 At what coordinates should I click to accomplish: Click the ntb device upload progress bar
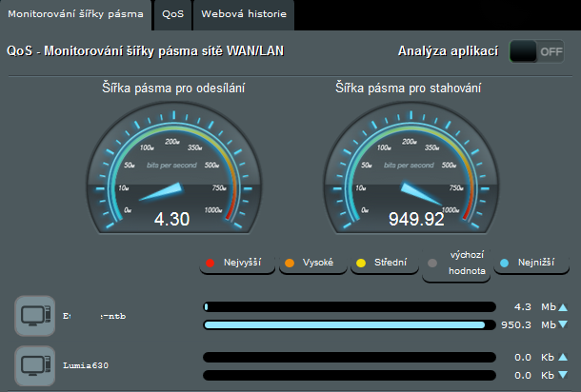349,307
